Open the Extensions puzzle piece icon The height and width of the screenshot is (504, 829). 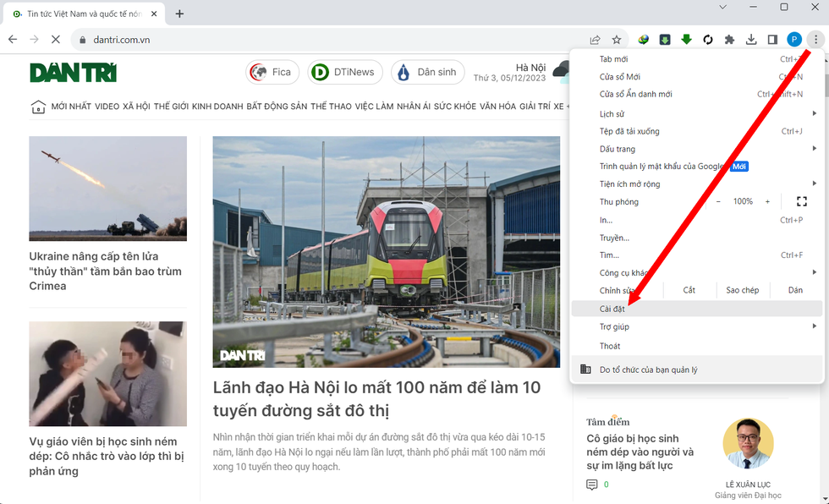[x=729, y=40]
